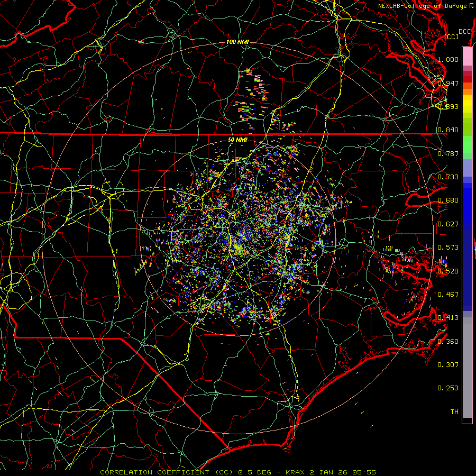476x476 pixels.
Task: Select the 0.680 scale value
Action: pyautogui.click(x=448, y=200)
